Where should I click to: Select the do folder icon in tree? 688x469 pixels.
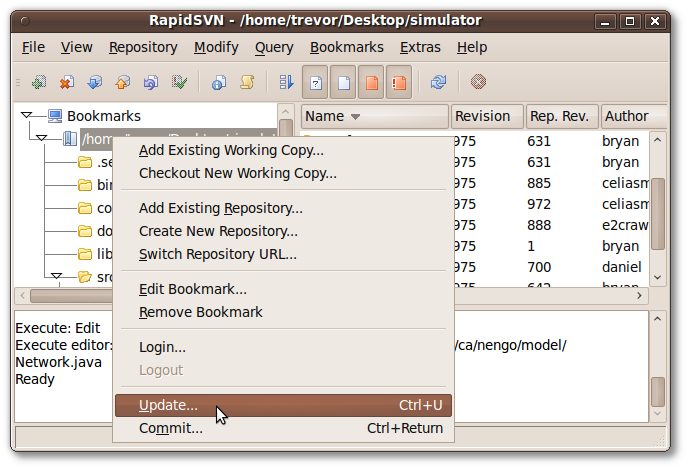coord(85,231)
